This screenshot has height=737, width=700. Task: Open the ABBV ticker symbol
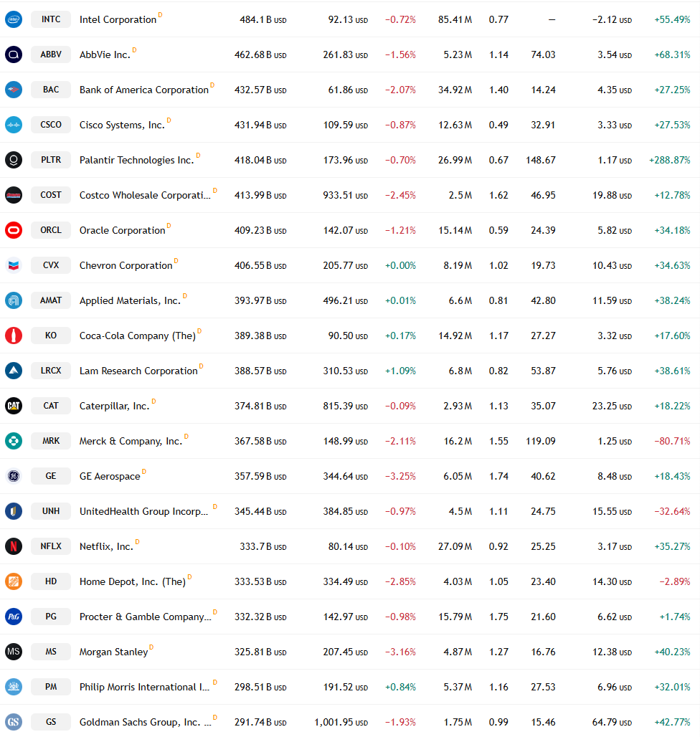point(51,54)
